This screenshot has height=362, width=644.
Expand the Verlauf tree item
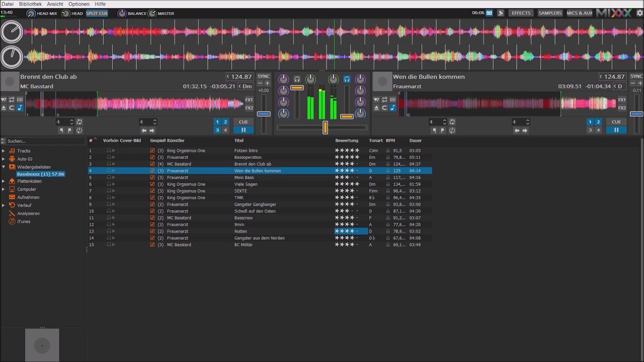[x=4, y=205]
